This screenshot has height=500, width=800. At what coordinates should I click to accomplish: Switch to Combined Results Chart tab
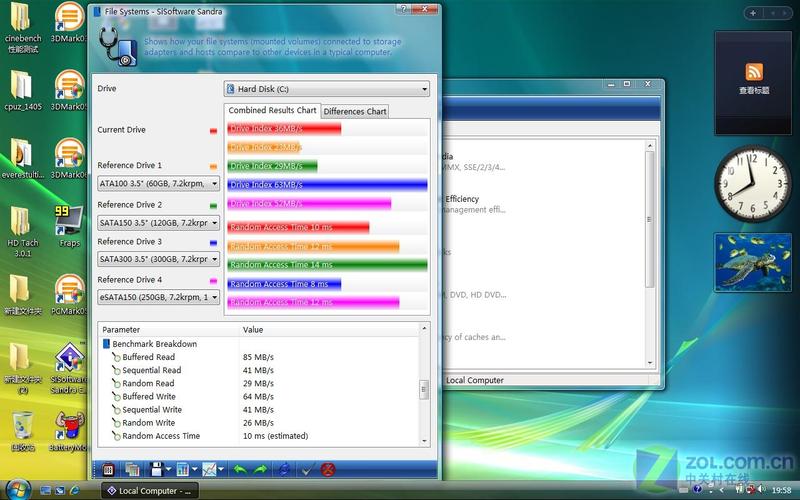pyautogui.click(x=272, y=110)
